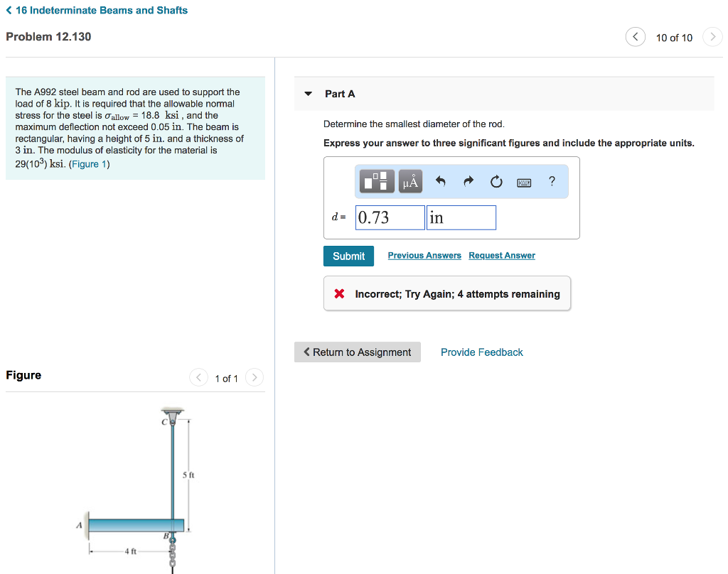Open Provide Feedback
This screenshot has height=574, width=728.
[481, 352]
